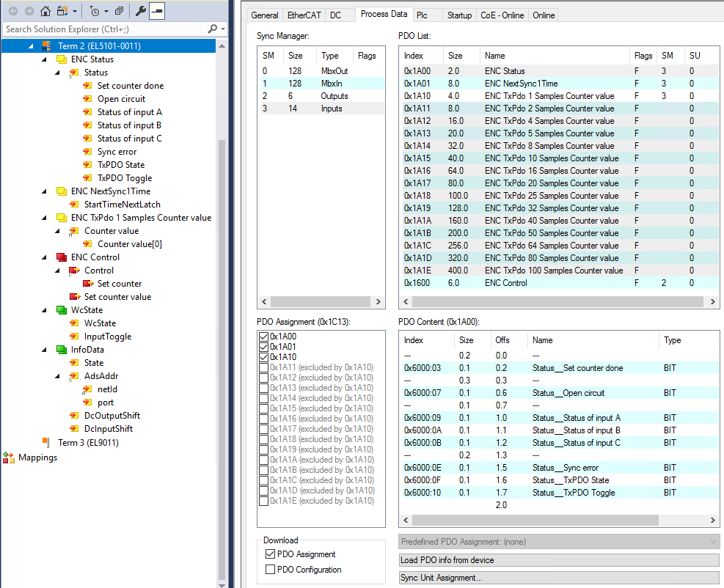Click the green InfoData folder icon

[62, 350]
